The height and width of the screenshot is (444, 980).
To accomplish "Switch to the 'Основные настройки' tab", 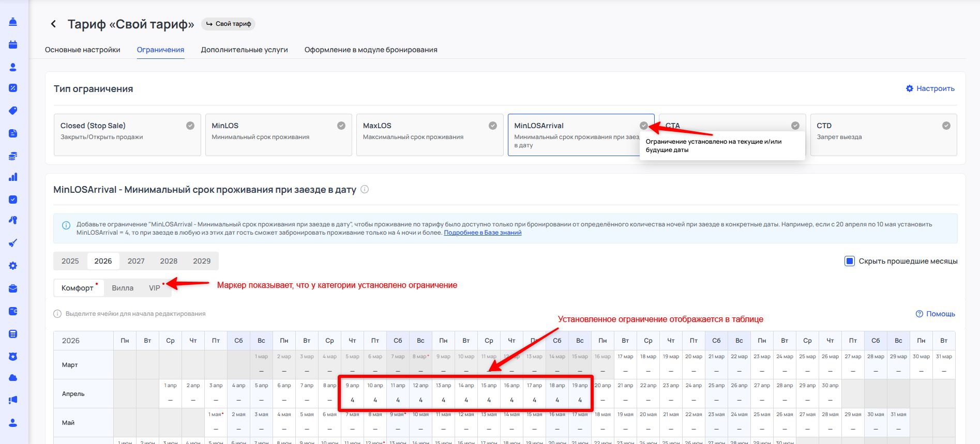I will 83,50.
